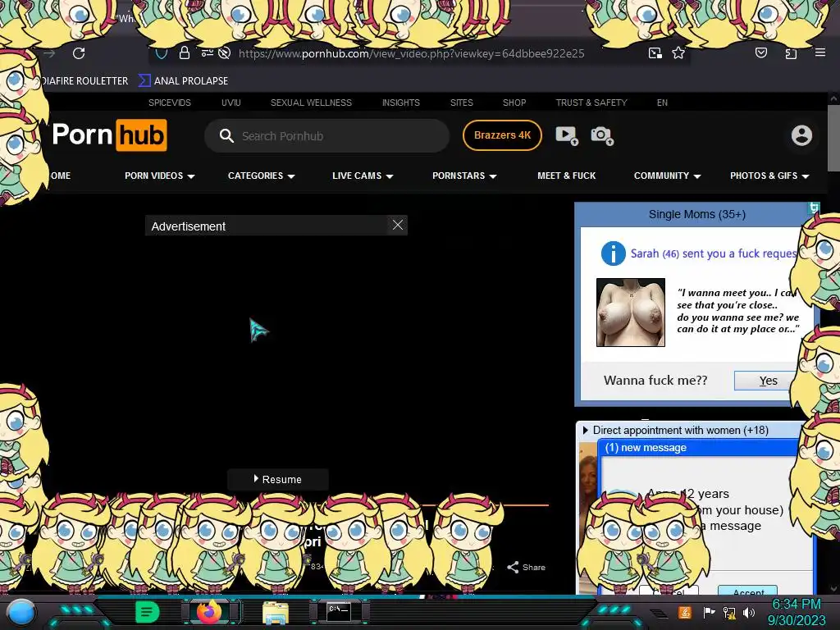The width and height of the screenshot is (840, 630).
Task: Expand the VIDEOS nav dropdown
Action: click(x=160, y=176)
